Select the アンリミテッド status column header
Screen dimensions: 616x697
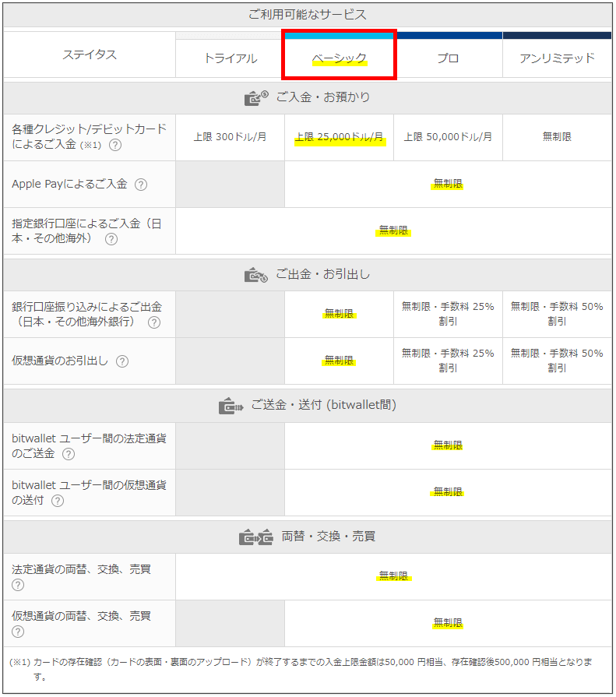(x=558, y=58)
